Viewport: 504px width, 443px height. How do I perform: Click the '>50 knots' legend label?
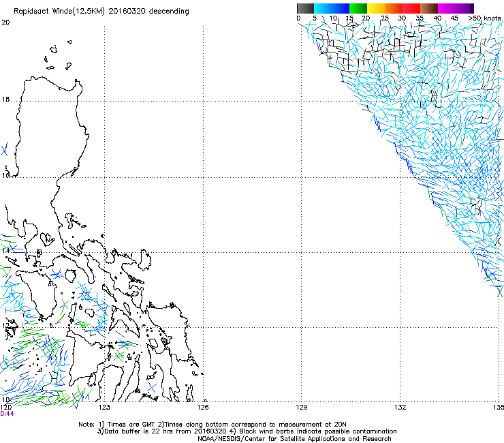click(x=484, y=18)
